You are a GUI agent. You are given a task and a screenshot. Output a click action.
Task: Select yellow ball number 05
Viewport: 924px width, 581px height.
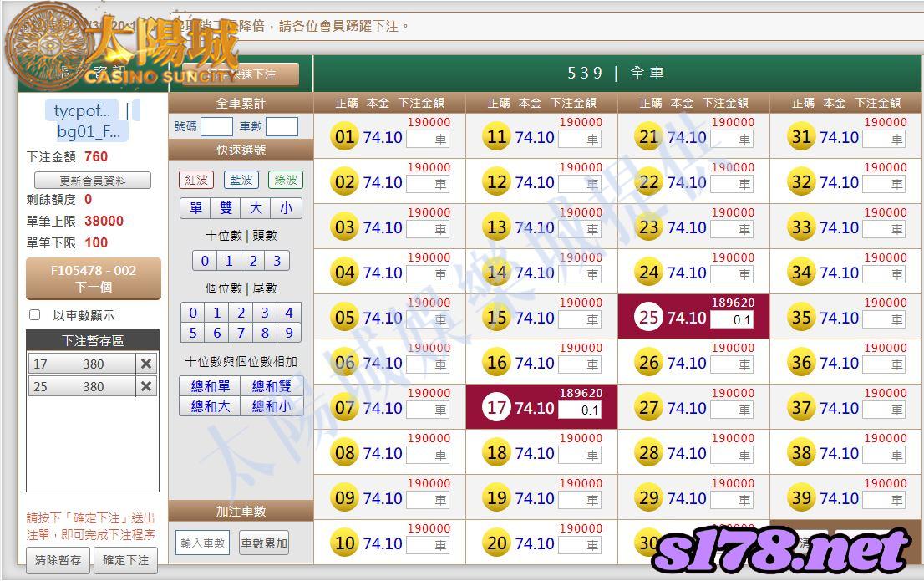pos(345,318)
